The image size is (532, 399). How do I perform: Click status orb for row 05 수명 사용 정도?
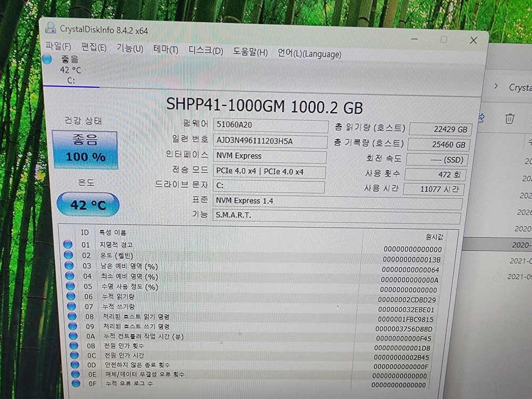click(71, 286)
